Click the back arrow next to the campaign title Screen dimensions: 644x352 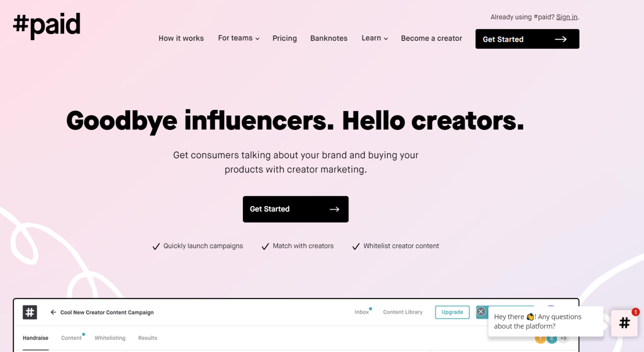[x=53, y=312]
